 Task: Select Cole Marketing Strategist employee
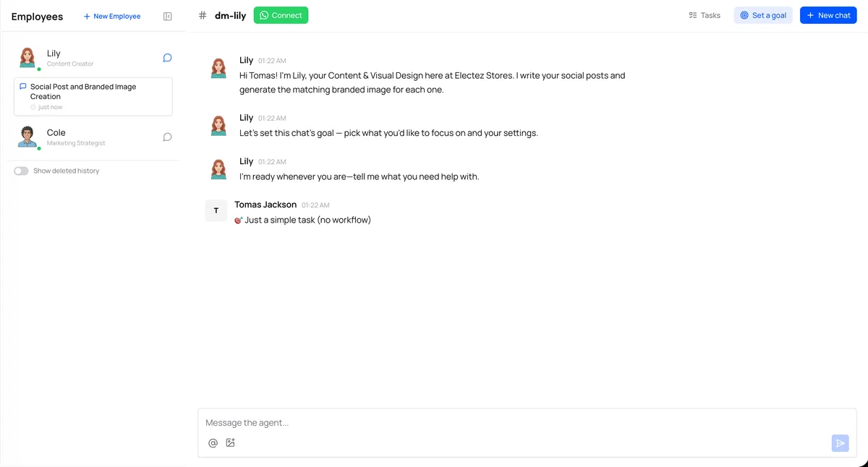coord(93,137)
